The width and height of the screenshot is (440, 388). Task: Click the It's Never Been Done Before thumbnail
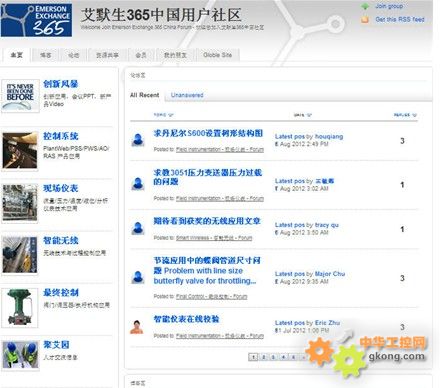point(20,96)
